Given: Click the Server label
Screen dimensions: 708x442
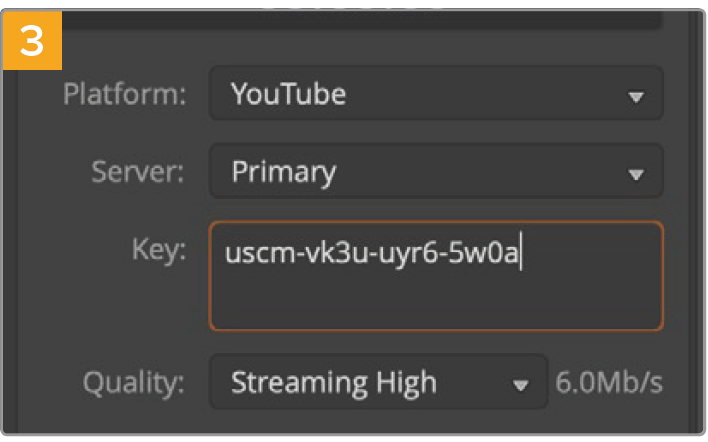Looking at the screenshot, I should tap(138, 172).
